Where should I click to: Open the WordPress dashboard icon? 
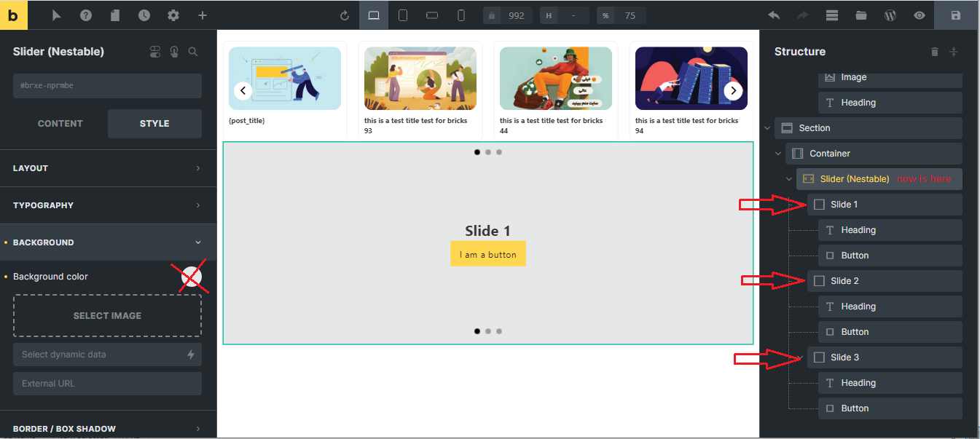pyautogui.click(x=890, y=15)
